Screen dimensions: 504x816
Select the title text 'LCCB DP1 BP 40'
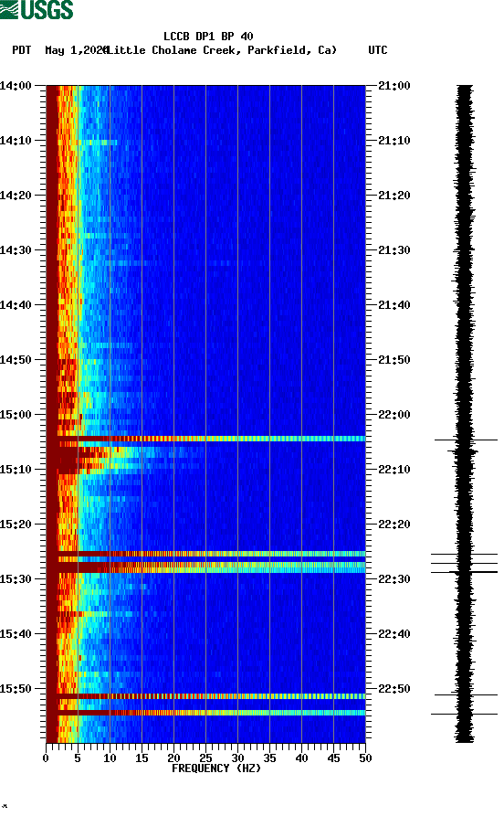[208, 37]
